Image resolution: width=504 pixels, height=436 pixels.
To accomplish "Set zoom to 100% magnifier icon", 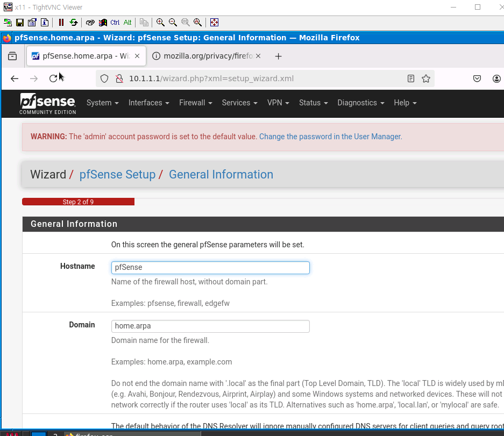I will (186, 23).
